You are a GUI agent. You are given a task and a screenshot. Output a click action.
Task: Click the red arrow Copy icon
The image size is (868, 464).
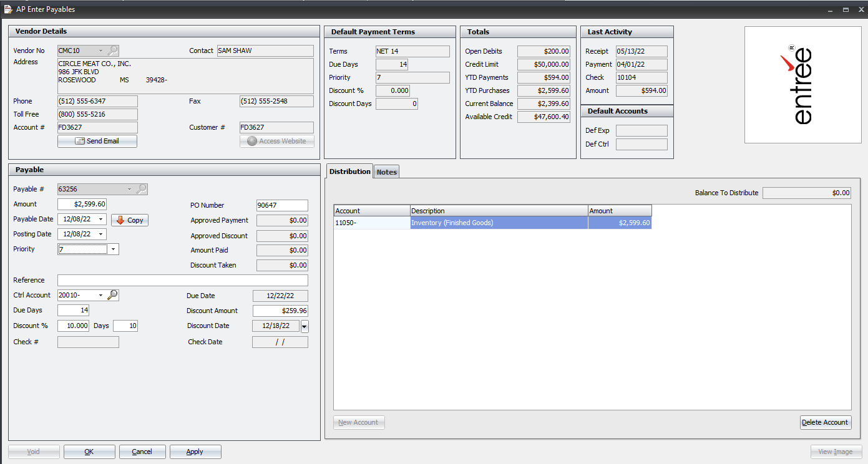pos(120,220)
